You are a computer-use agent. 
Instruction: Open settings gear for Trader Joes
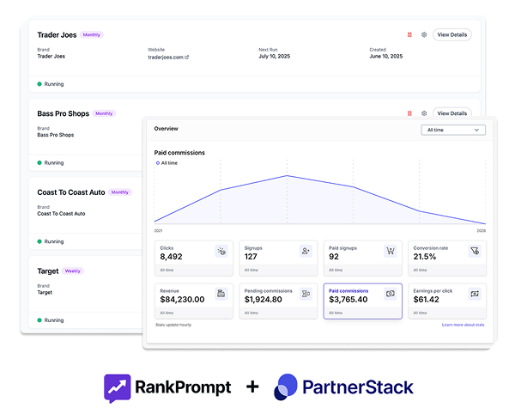(424, 35)
